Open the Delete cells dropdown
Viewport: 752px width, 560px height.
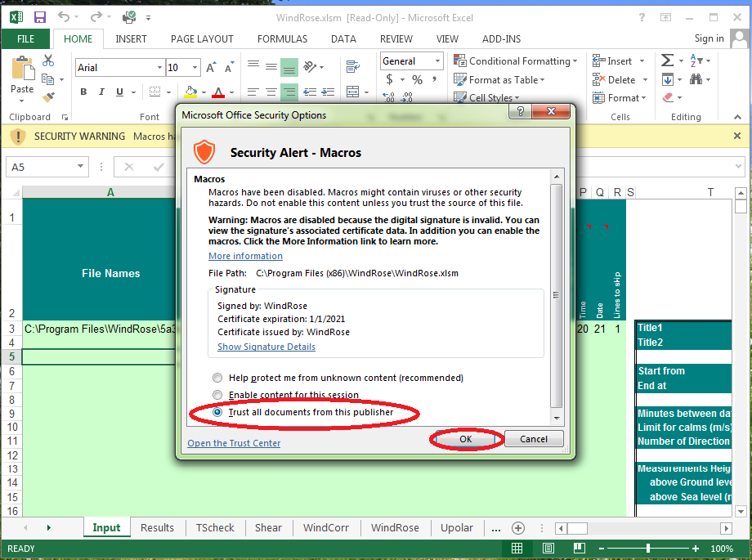(645, 79)
